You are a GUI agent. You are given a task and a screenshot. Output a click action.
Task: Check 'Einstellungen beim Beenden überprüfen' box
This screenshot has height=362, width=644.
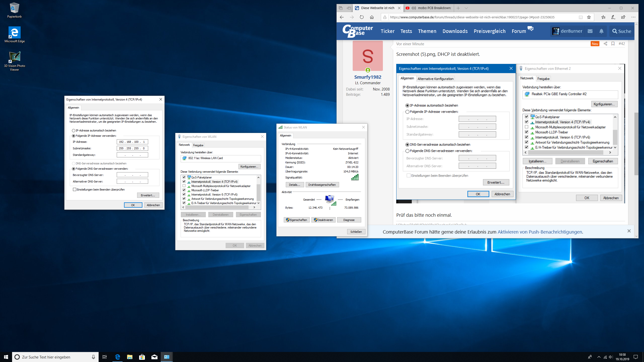click(74, 190)
